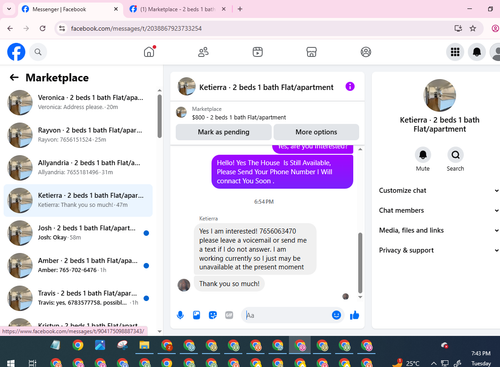500x367 pixels.
Task: Click the conversation list scrollbar
Action: [160, 116]
